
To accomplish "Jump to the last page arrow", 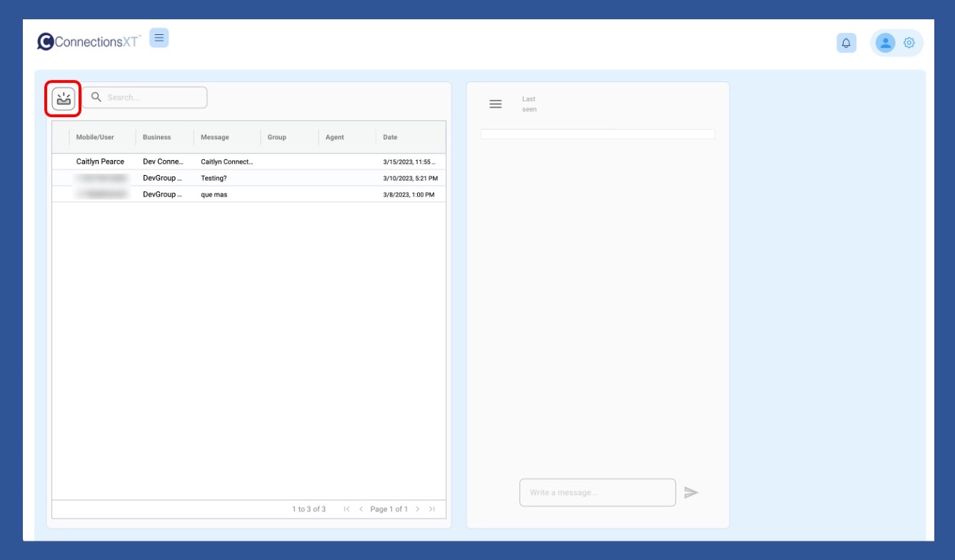I will click(432, 509).
